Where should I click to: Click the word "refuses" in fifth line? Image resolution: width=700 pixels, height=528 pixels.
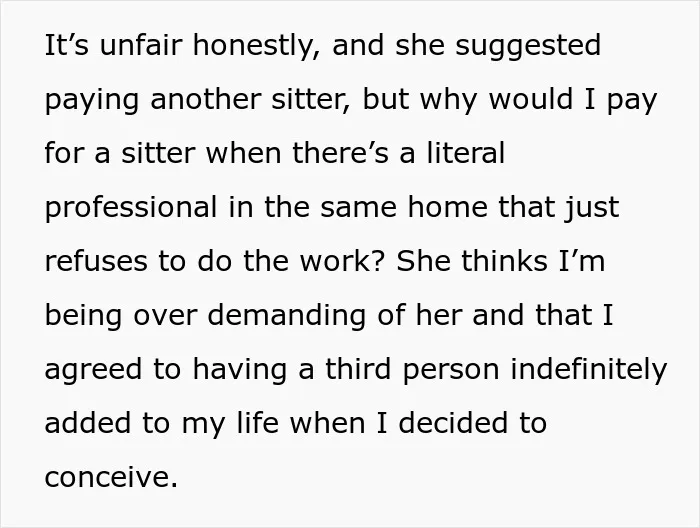[96, 261]
